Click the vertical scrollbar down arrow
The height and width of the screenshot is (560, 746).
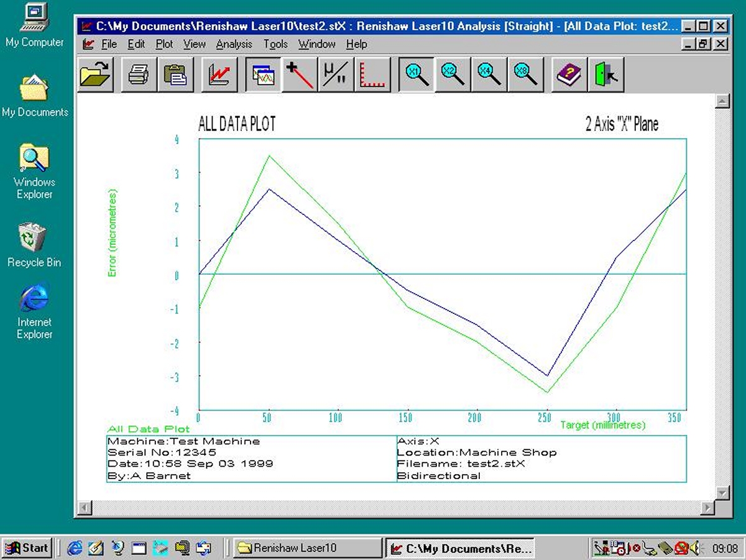coord(721,493)
